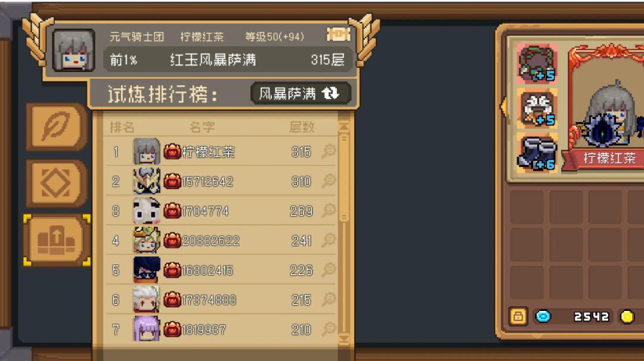The image size is (644, 361).
Task: Open the white flower equipment slot +5
Action: click(x=537, y=108)
